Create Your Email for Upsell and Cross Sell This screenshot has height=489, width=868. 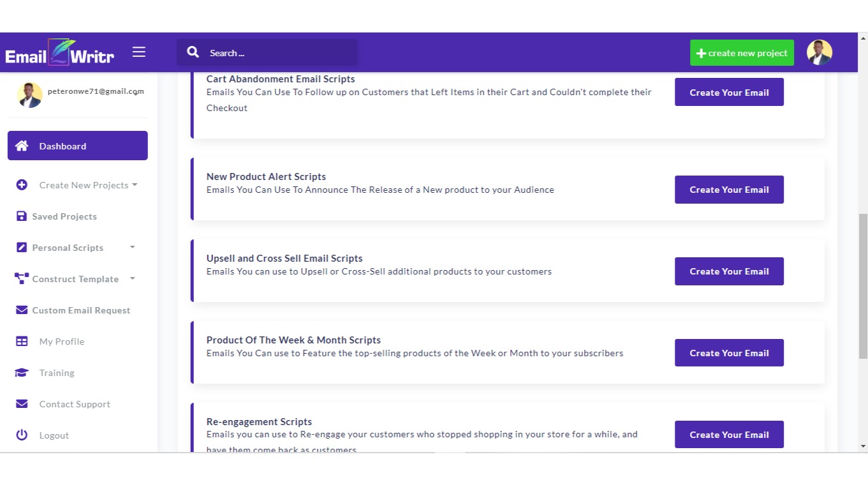(x=729, y=271)
